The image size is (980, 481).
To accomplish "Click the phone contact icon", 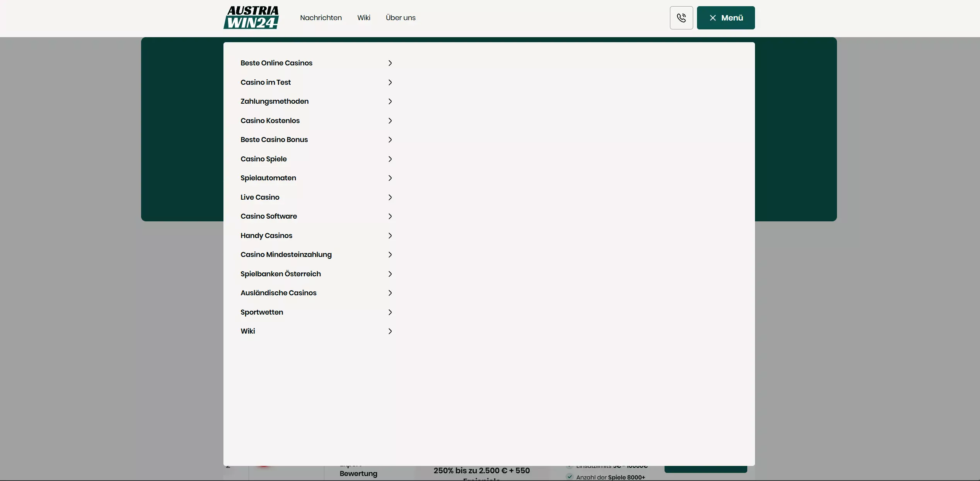I will click(681, 18).
